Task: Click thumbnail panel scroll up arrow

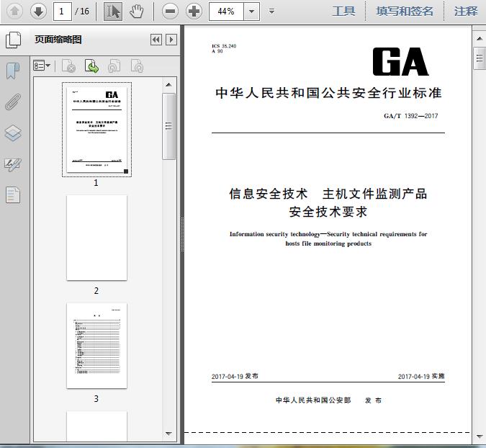Action: [x=168, y=85]
